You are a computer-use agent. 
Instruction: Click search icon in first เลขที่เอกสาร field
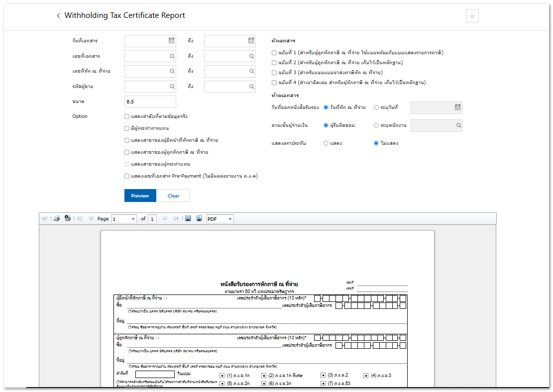[172, 57]
